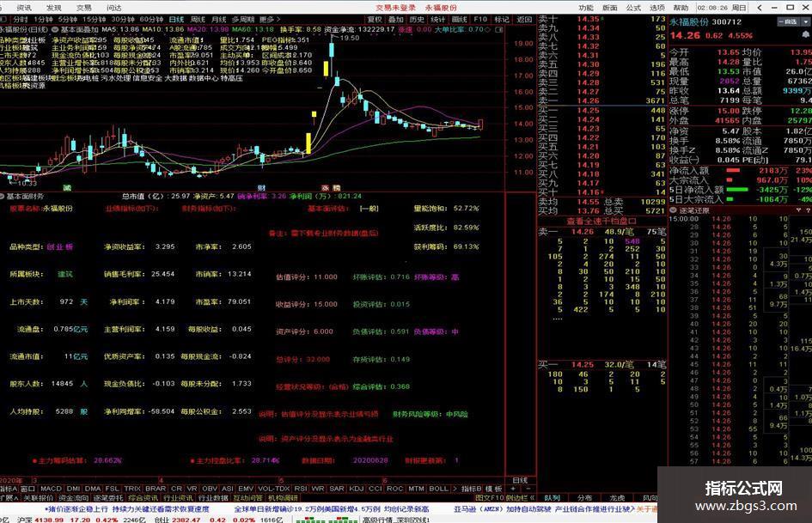Select the DMI indicator tab
This screenshot has width=812, height=523.
point(74,489)
